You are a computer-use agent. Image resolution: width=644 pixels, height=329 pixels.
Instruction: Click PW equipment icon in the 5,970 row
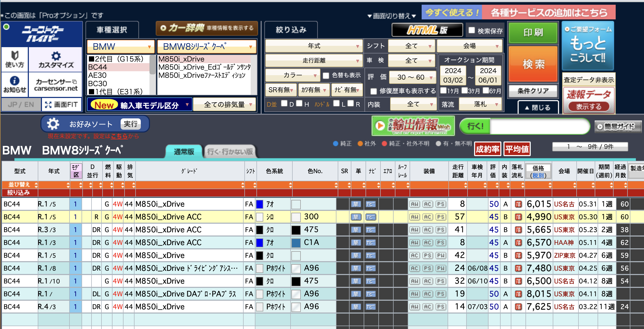tap(441, 255)
